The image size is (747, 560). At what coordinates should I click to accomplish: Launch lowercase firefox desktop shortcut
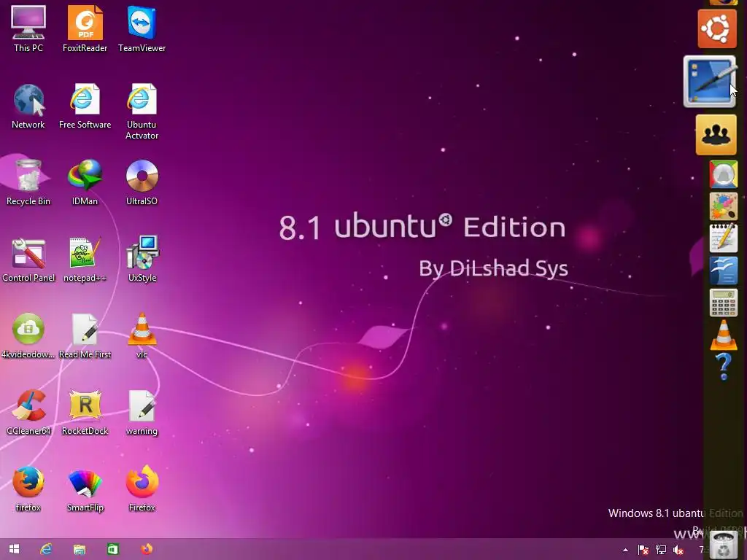point(28,489)
